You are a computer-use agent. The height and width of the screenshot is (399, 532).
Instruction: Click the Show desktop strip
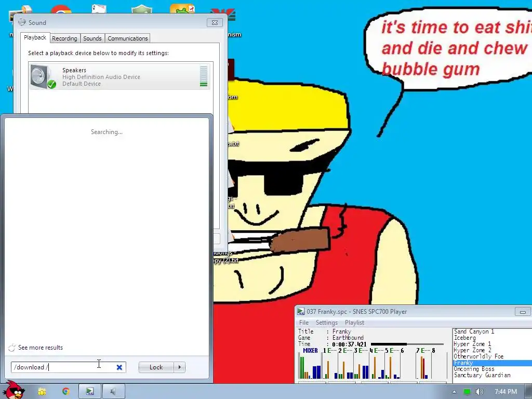[x=529, y=392]
